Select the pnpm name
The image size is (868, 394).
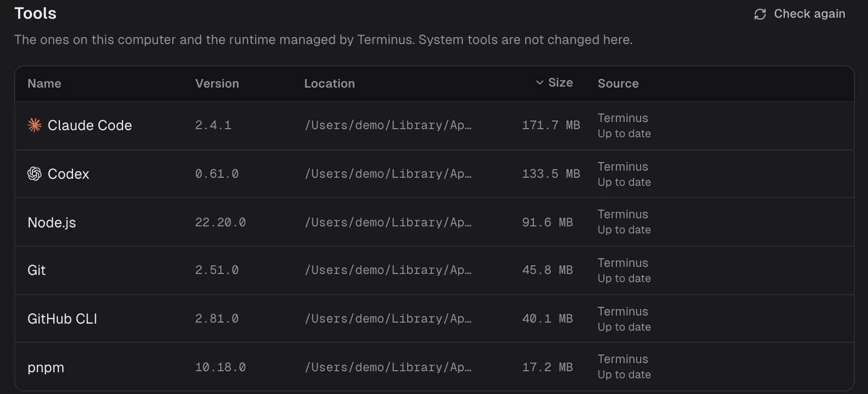(46, 368)
